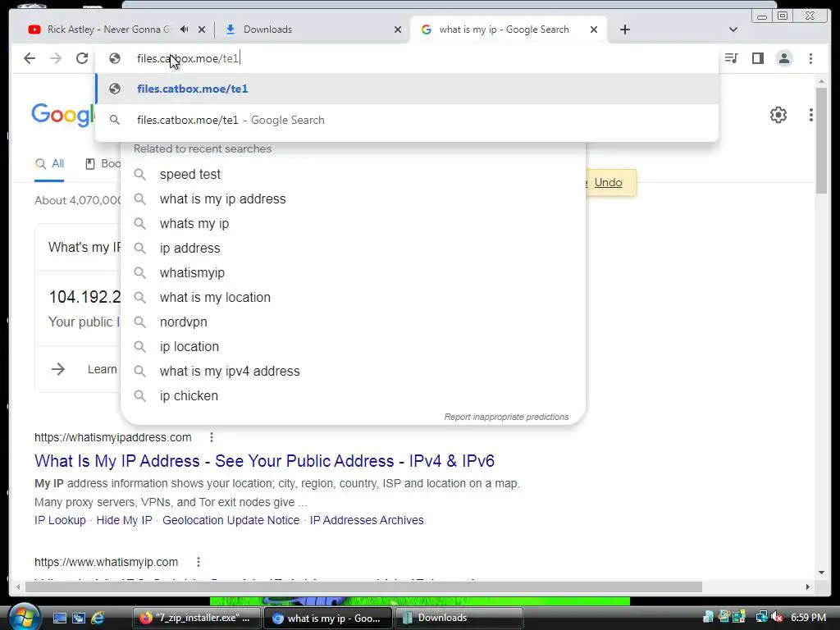Screen dimensions: 840x630
Task: Reload the current page
Action: tap(82, 58)
